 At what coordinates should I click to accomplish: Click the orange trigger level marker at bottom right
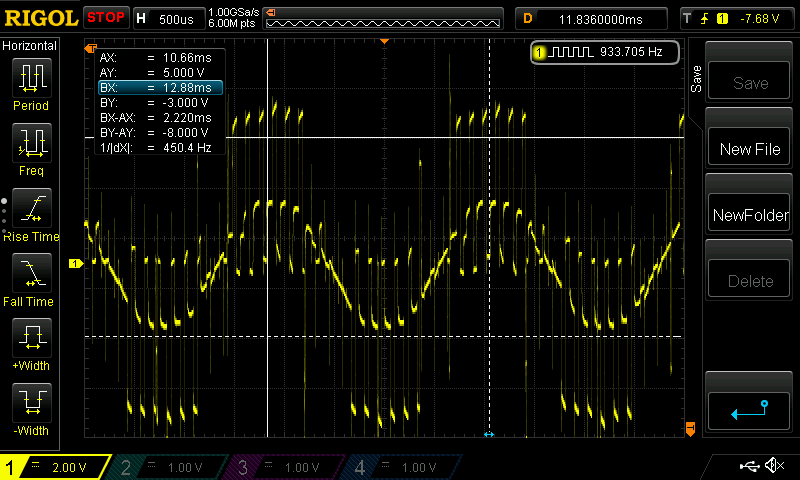pos(690,429)
